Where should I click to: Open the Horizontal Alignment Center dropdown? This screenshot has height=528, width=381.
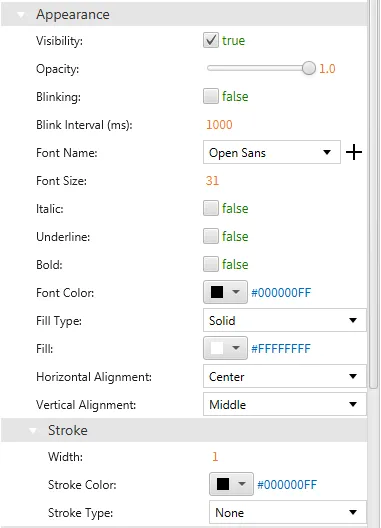tap(285, 376)
